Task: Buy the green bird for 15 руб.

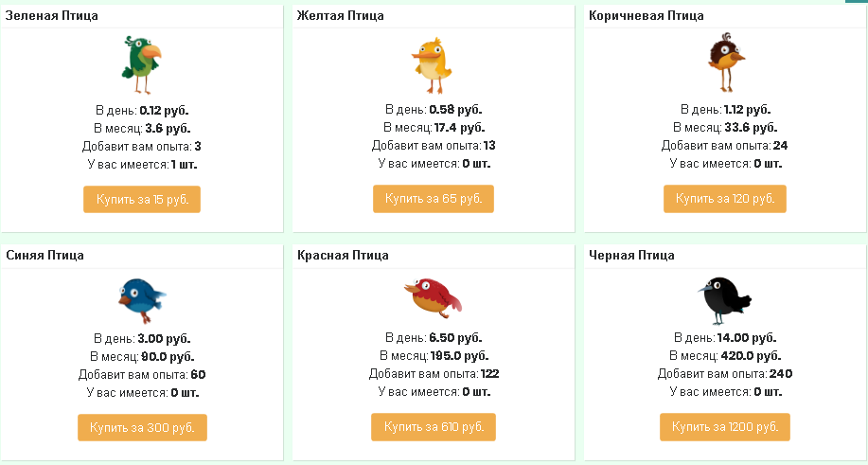Action: coord(142,199)
